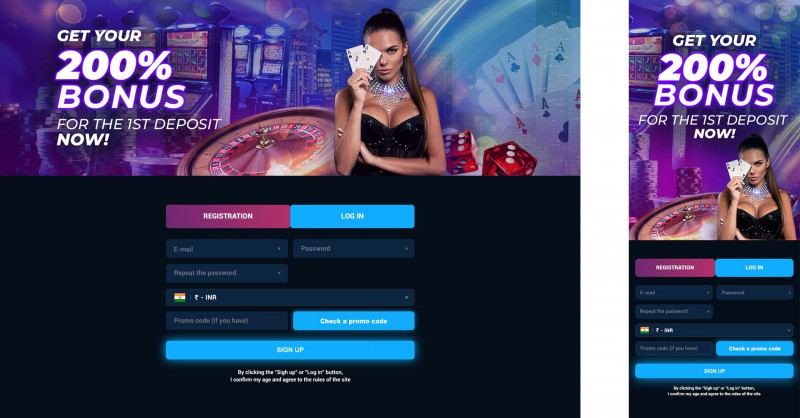The image size is (800, 418).
Task: Focus the desktop Repeat the password field
Action: [x=227, y=273]
